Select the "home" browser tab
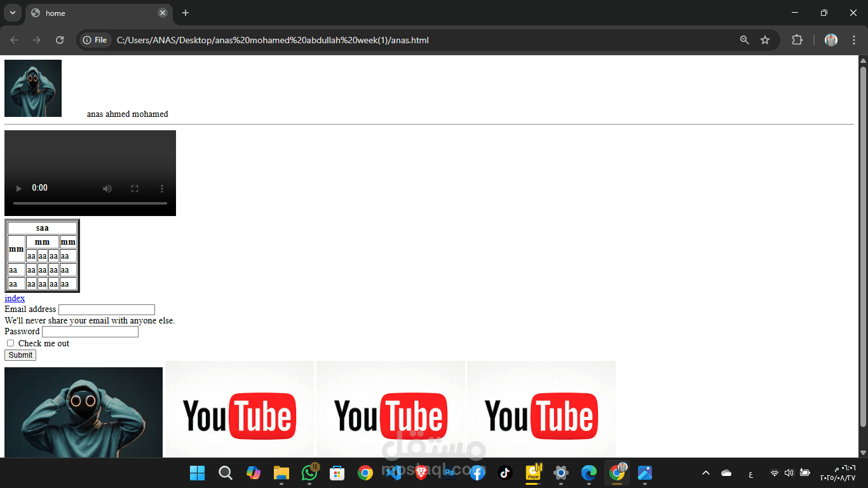This screenshot has height=488, width=868. [98, 13]
